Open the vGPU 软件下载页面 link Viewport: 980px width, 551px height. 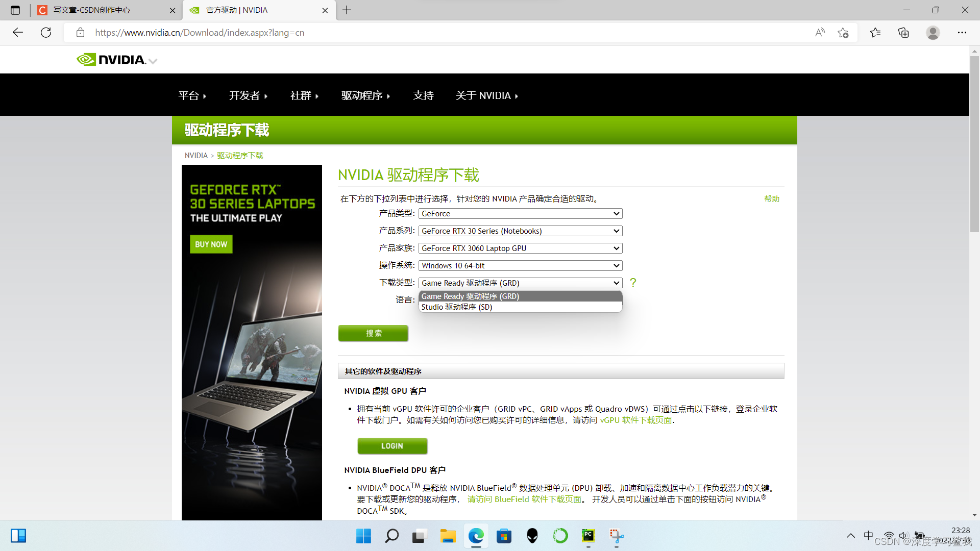point(636,420)
